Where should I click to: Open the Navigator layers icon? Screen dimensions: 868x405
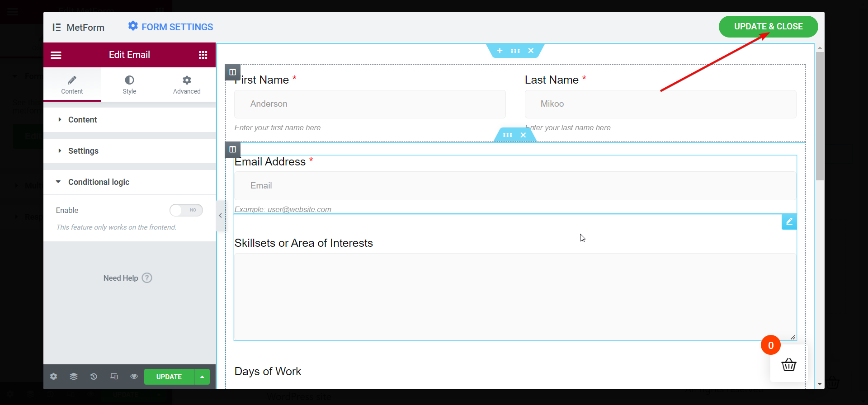[74, 377]
